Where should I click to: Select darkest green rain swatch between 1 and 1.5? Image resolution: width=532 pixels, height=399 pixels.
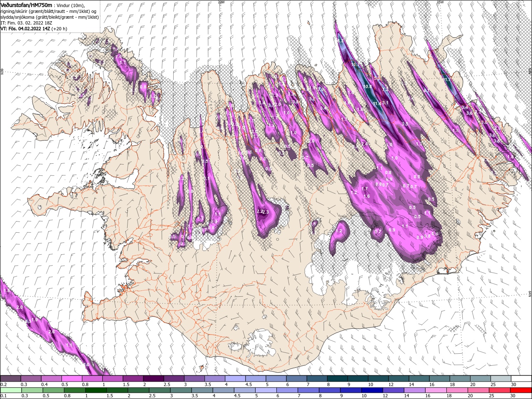click(x=96, y=390)
